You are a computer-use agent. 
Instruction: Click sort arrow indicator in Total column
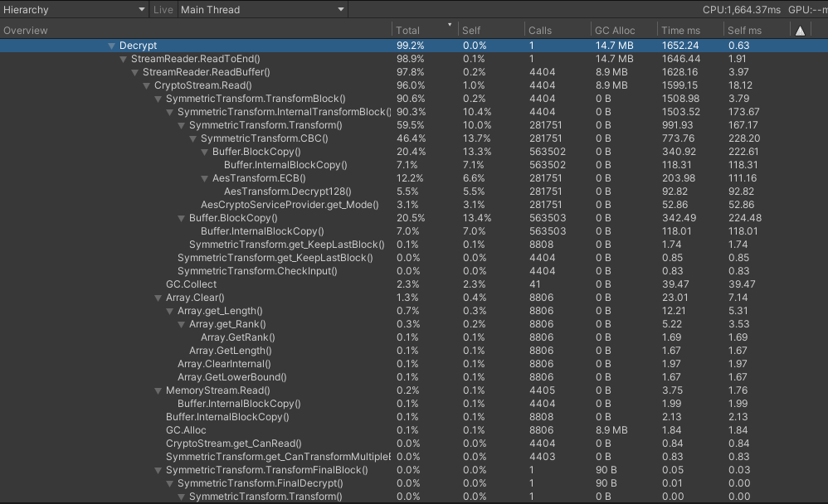coord(450,25)
